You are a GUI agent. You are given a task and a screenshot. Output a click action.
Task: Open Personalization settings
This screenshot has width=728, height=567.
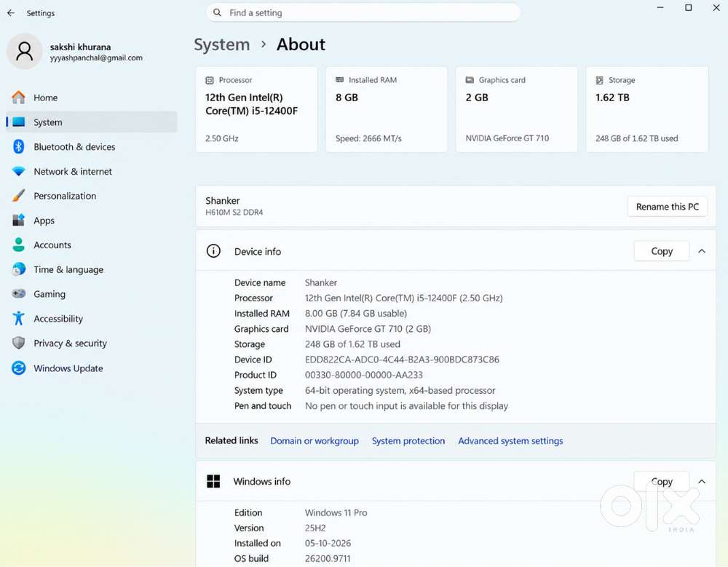(92, 196)
